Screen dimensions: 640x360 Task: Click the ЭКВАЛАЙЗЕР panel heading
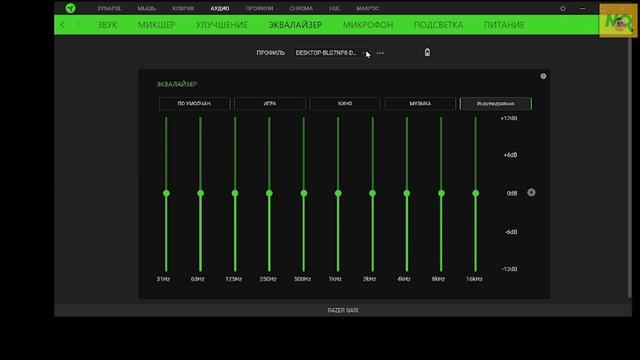177,84
